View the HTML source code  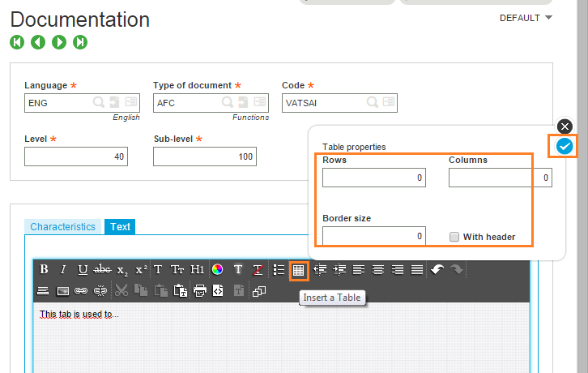(218, 291)
